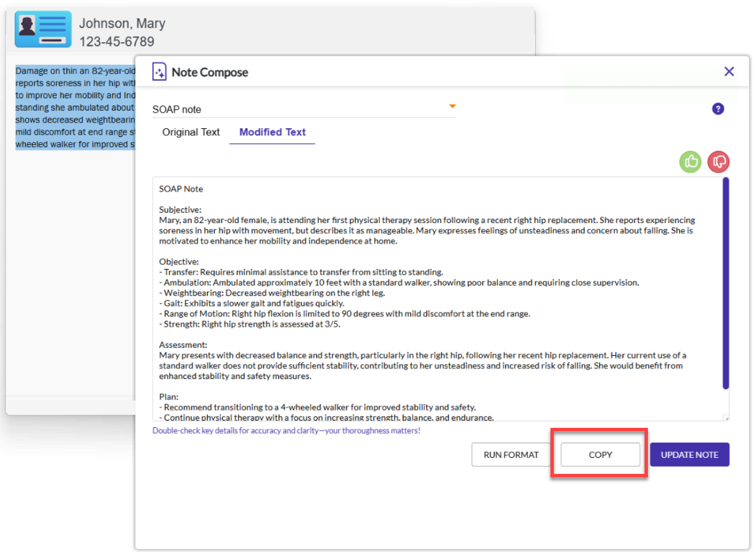Click the 'SOAP Note' title line in text area
This screenshot has width=756, height=556.
point(181,189)
